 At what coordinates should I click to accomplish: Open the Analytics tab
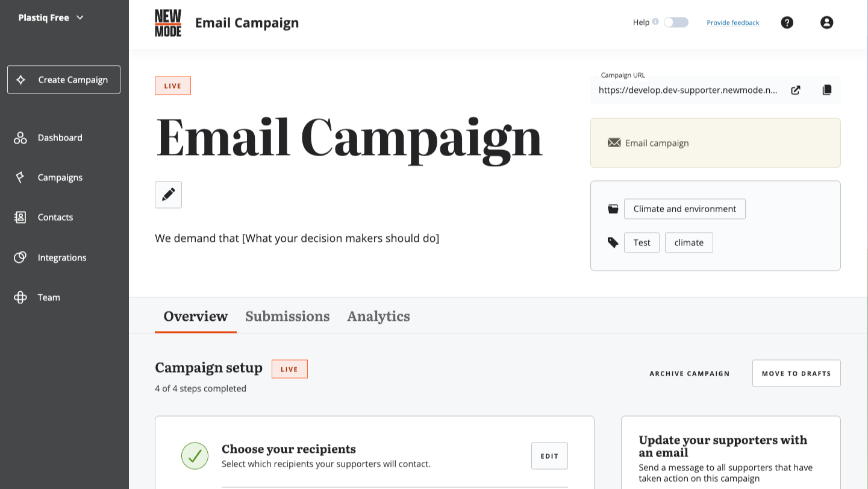378,317
